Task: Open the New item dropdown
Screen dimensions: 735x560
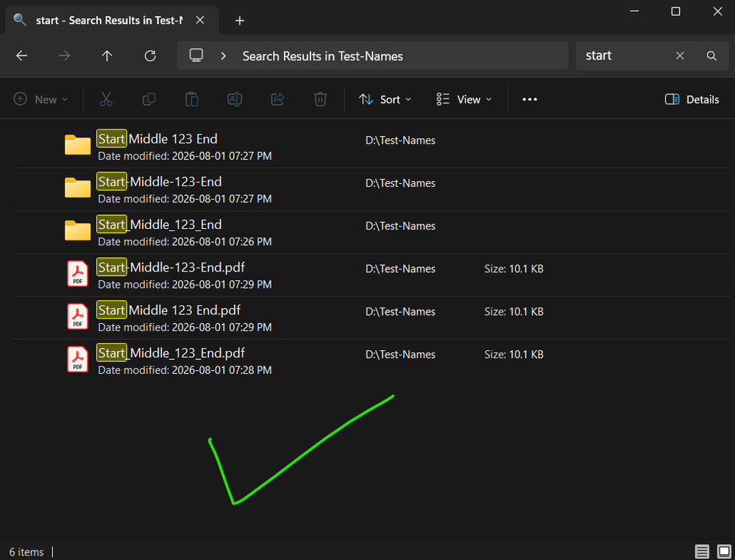Action: coord(40,99)
